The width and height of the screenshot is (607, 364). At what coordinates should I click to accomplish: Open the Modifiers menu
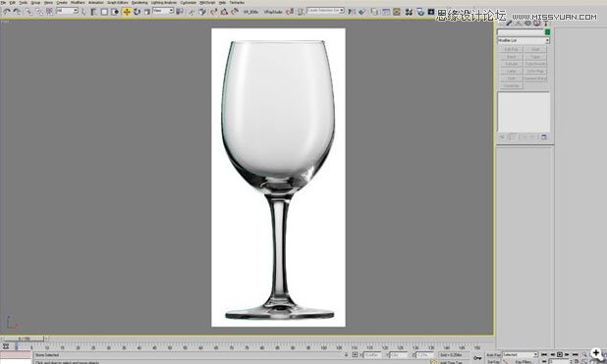(x=78, y=3)
